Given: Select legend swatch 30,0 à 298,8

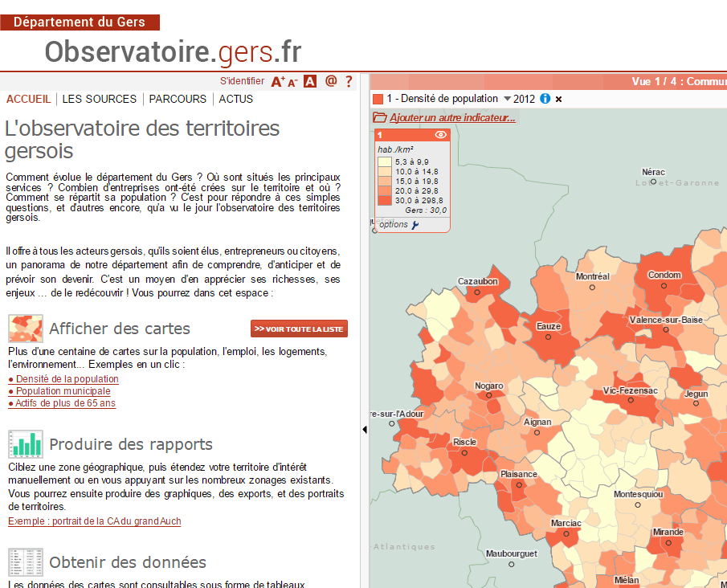Looking at the screenshot, I should 385,200.
